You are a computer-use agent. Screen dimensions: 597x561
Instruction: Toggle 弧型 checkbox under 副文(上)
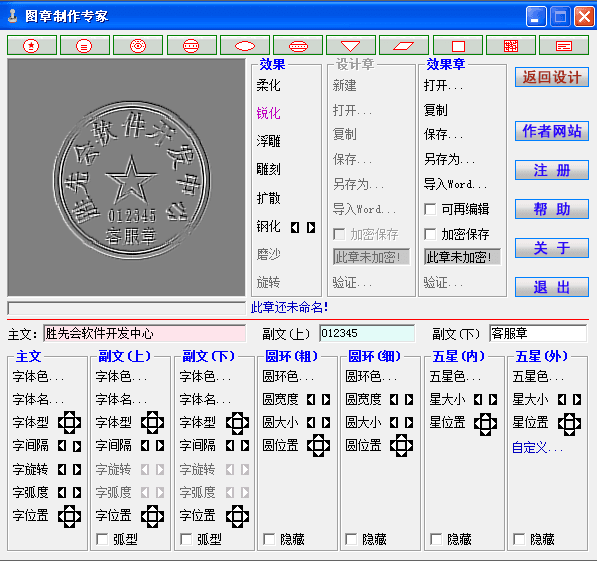[102, 539]
